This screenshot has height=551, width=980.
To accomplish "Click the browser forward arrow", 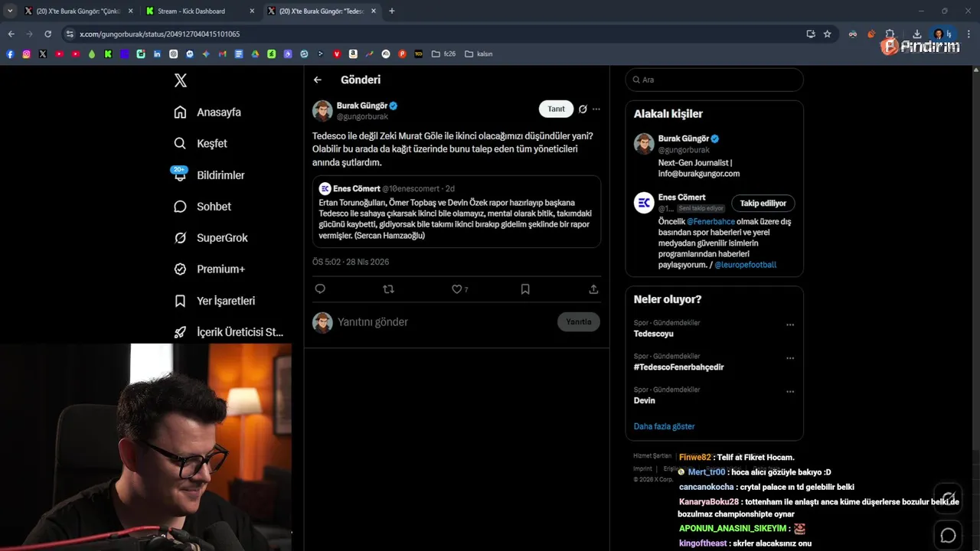I will click(29, 34).
